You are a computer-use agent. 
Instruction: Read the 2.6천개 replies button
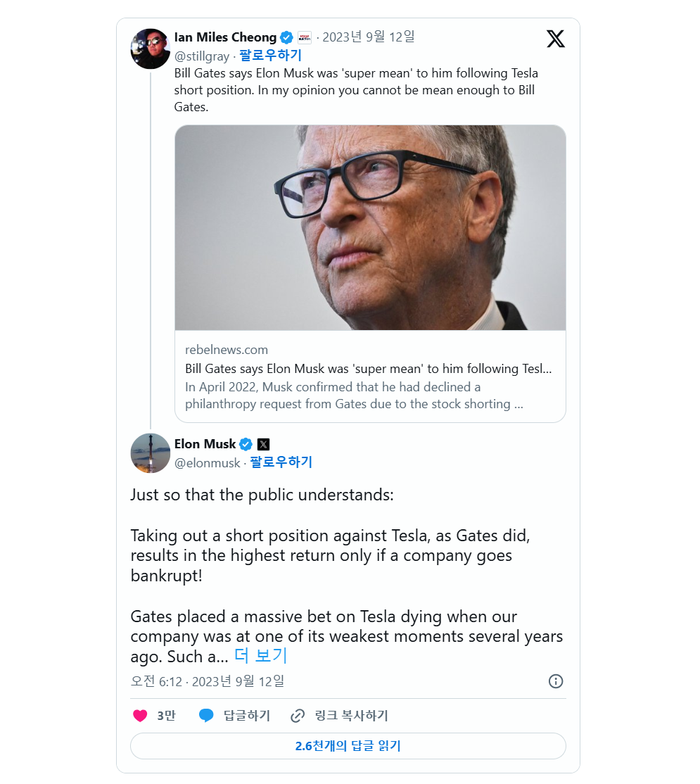[x=348, y=746]
